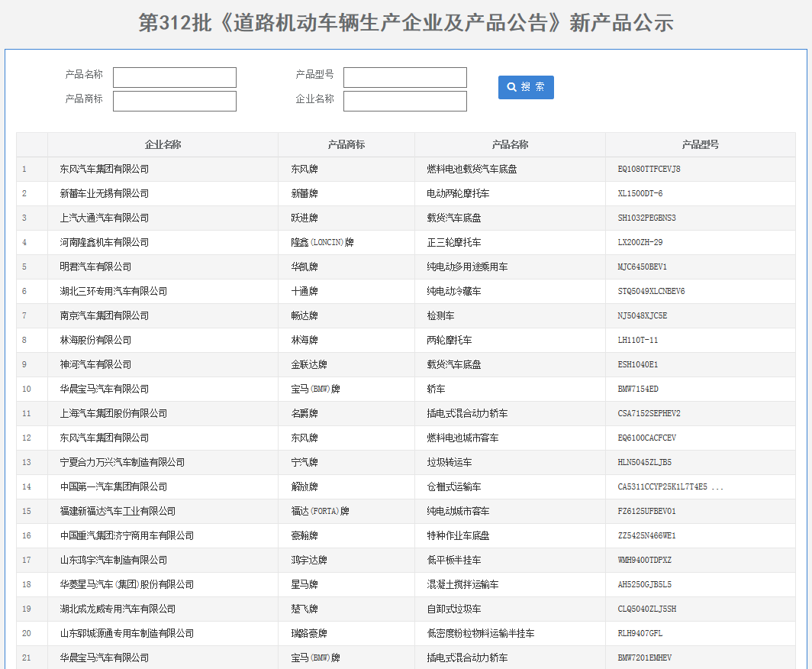Open truncated model CA5311CCYP25K1L7T4E5 entry

point(670,486)
